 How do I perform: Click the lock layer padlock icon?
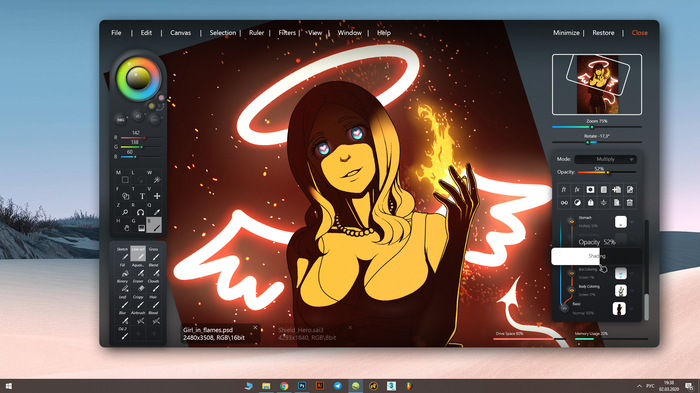590,203
